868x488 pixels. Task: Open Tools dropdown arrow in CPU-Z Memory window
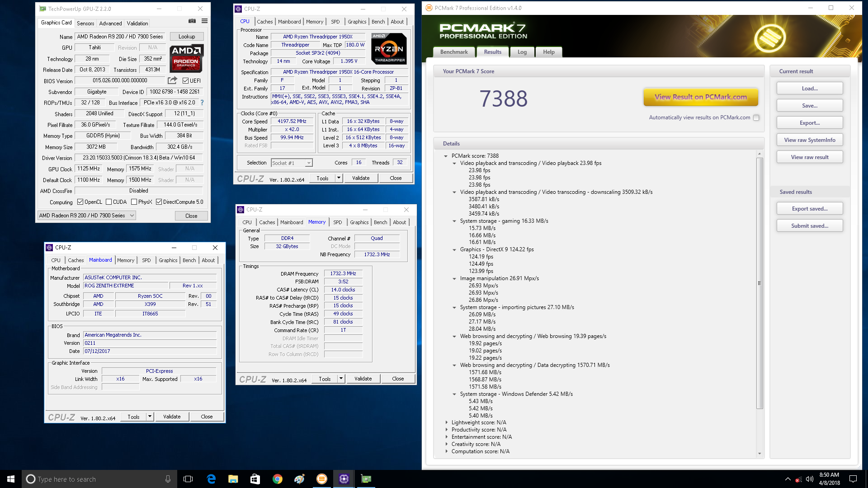pos(341,379)
